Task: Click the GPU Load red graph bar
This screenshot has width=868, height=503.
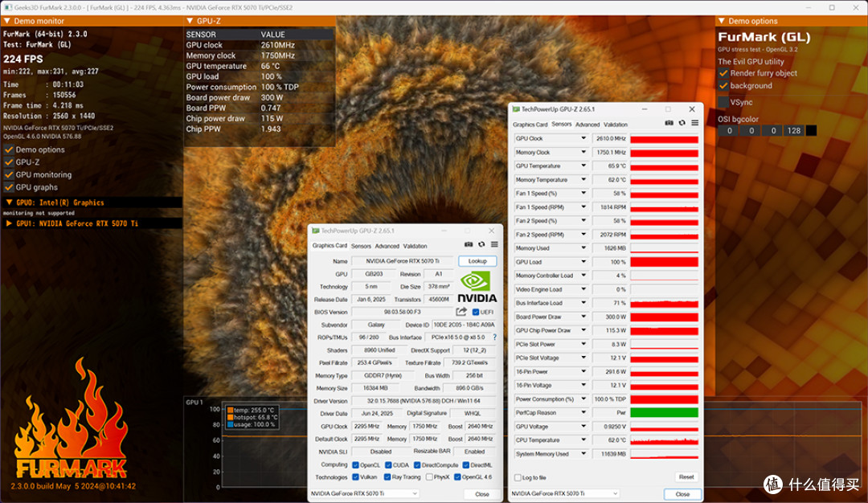Action: coord(665,262)
